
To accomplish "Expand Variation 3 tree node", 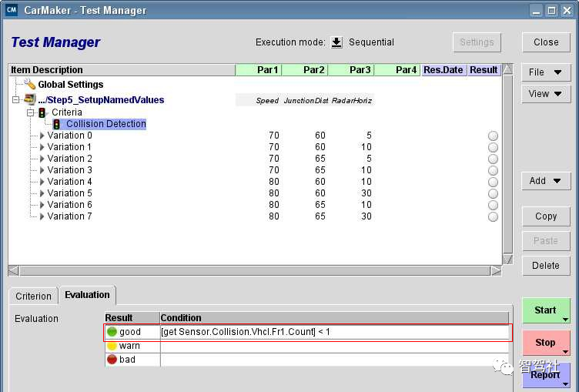I will coord(42,170).
